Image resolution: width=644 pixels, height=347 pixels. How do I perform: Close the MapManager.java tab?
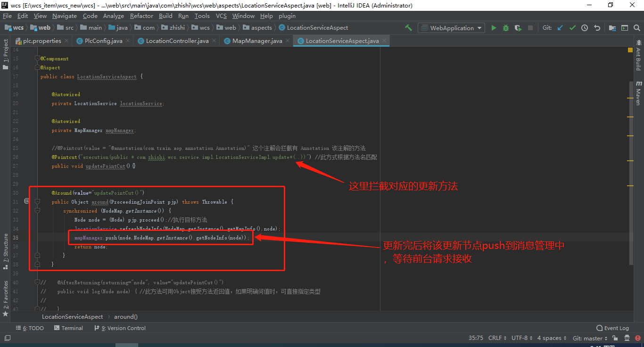click(288, 41)
